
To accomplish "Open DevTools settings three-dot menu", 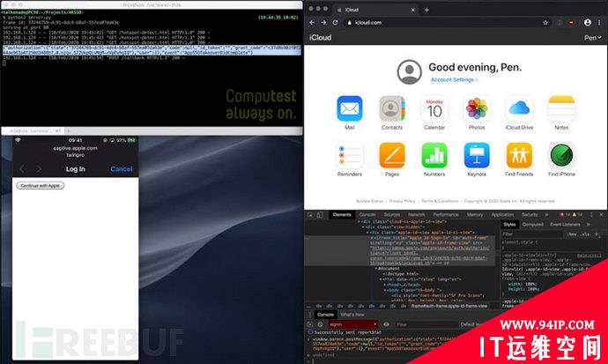I will click(x=591, y=214).
